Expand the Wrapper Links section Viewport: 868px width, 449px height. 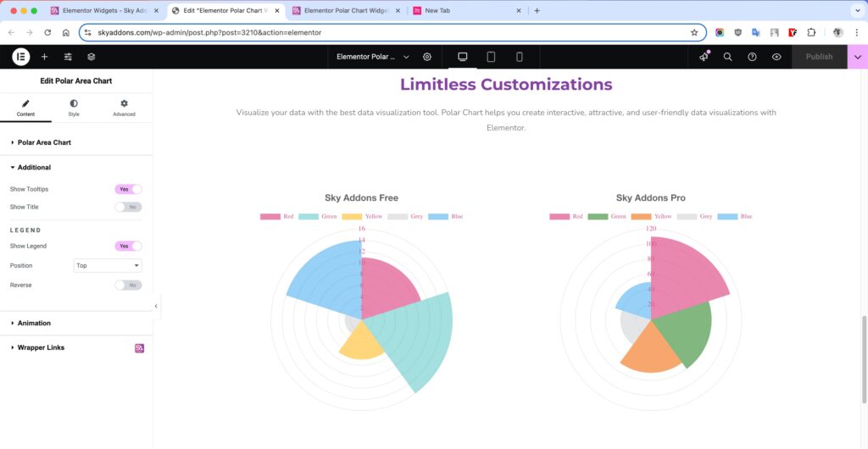[x=75, y=348]
